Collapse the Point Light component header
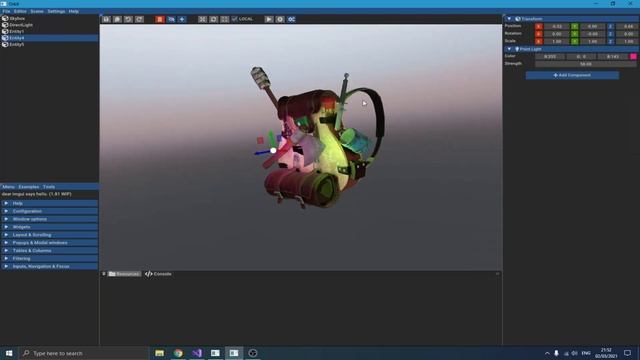Image resolution: width=640 pixels, height=360 pixels. (571, 49)
